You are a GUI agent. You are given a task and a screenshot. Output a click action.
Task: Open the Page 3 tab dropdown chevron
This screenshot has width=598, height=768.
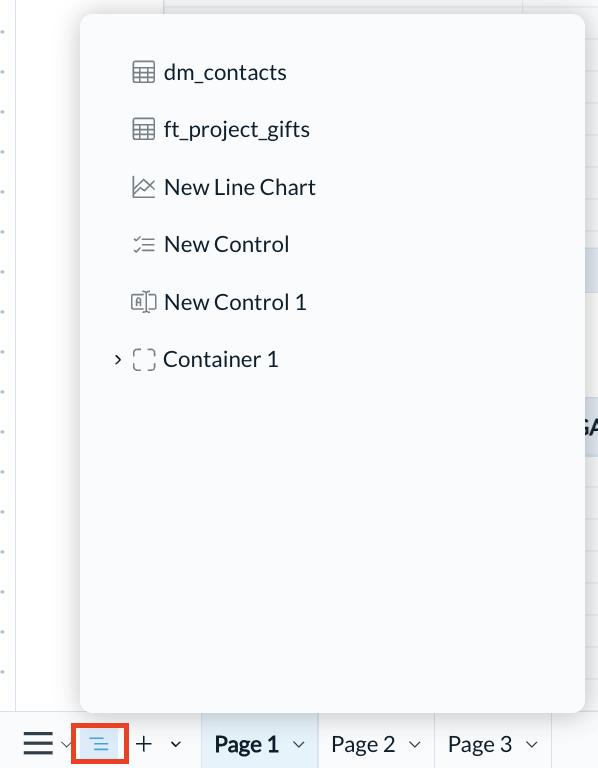[531, 745]
